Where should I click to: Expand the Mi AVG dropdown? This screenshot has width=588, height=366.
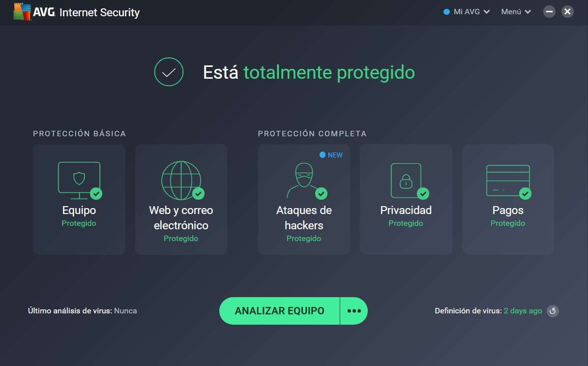(x=467, y=12)
